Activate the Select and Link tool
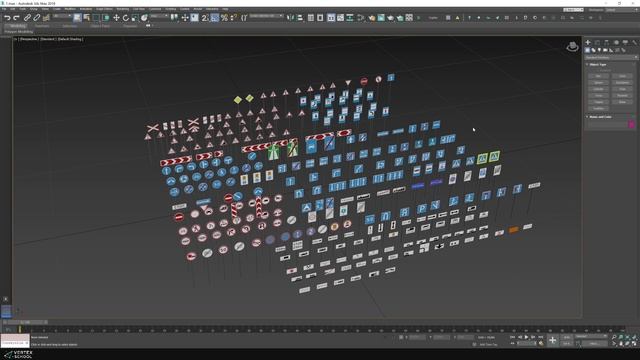 [x=27, y=18]
